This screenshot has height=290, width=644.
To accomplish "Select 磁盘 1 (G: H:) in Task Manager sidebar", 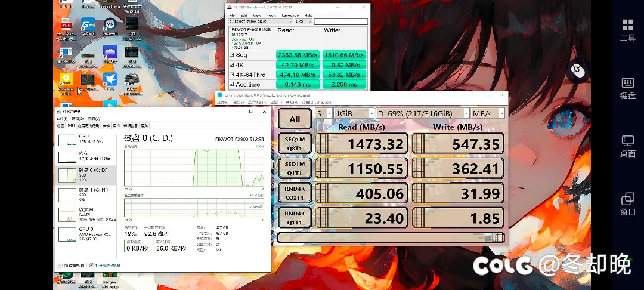I will [85, 195].
